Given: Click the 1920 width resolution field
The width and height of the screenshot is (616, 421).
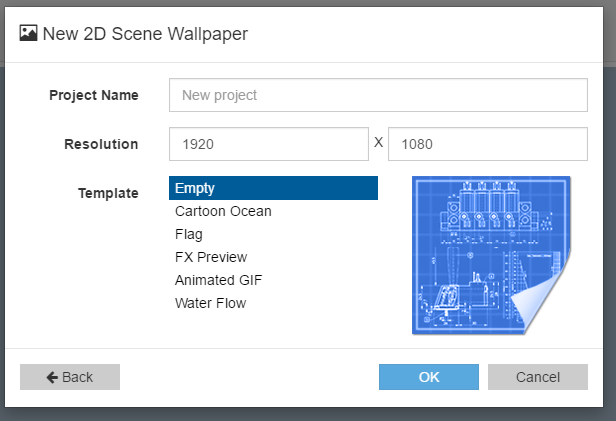Looking at the screenshot, I should [x=268, y=144].
